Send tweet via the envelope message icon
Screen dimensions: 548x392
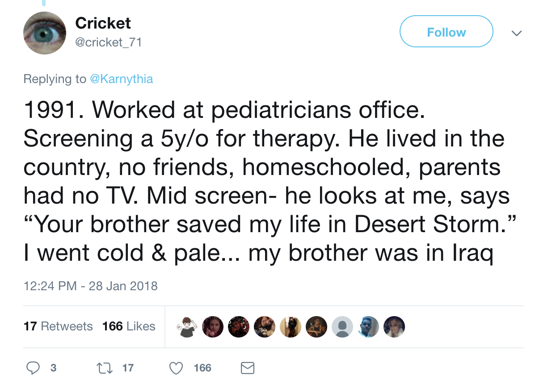click(248, 368)
